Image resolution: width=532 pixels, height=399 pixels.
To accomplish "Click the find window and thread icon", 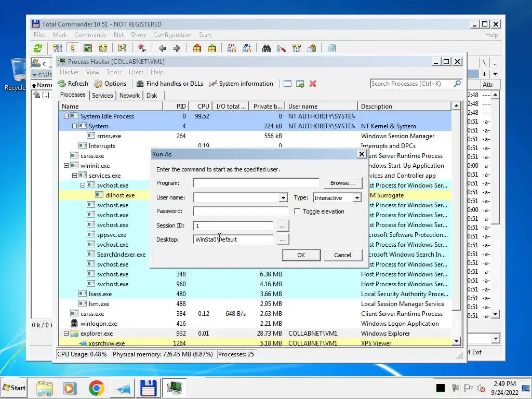I will coord(300,84).
